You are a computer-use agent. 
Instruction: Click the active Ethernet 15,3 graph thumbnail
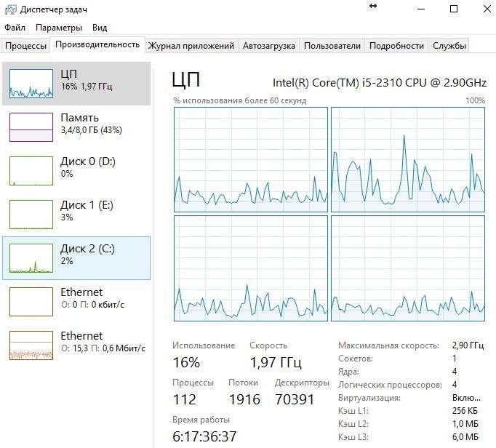[x=31, y=345]
